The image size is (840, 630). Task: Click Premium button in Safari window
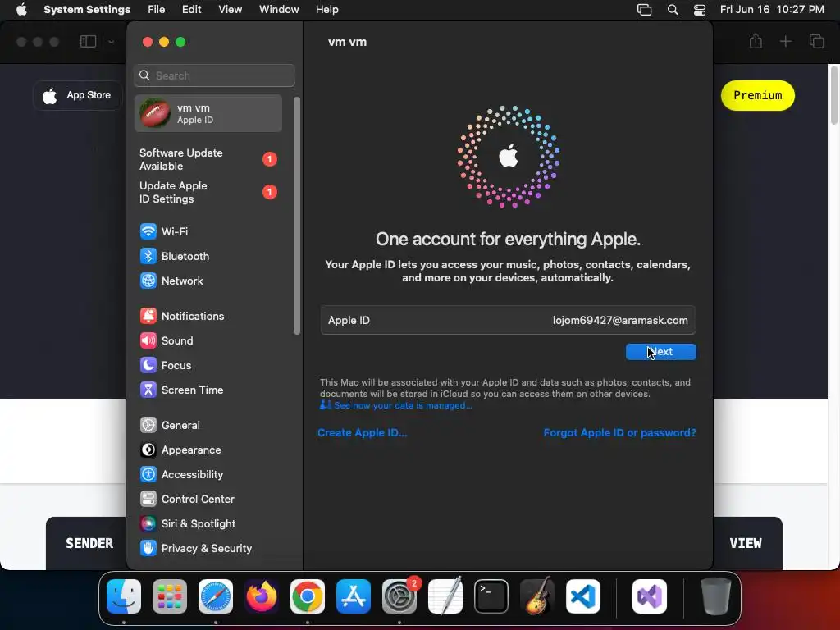pyautogui.click(x=757, y=95)
